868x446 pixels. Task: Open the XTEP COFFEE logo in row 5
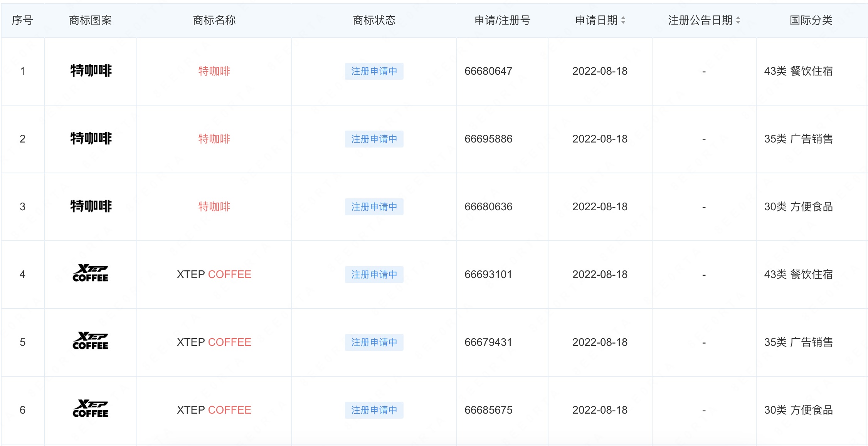pos(91,341)
